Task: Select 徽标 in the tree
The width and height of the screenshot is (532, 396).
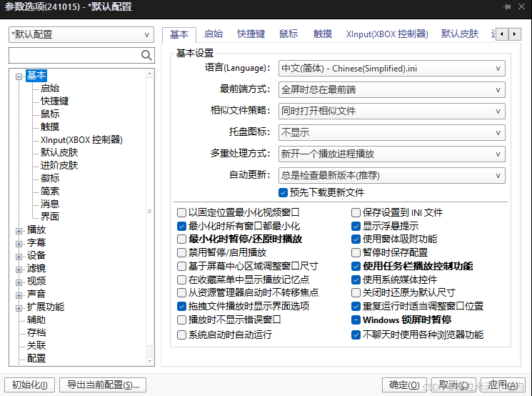Action: (50, 178)
